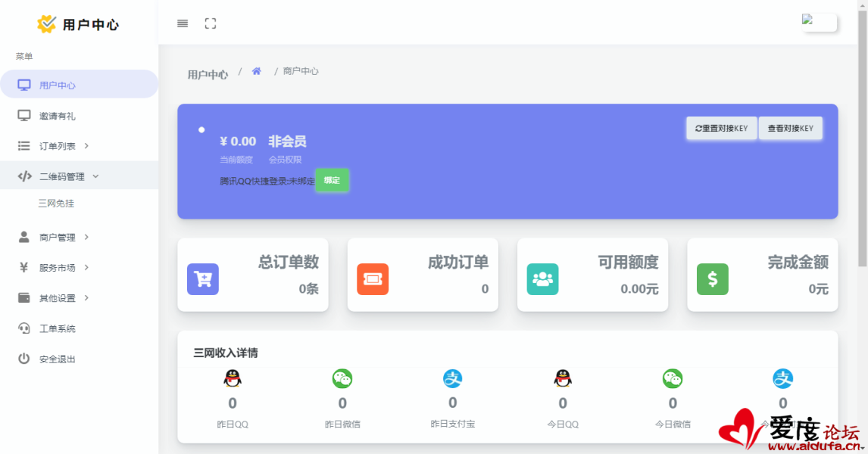Collapse the 二维码管理 chevron
The height and width of the screenshot is (454, 868).
click(x=95, y=176)
